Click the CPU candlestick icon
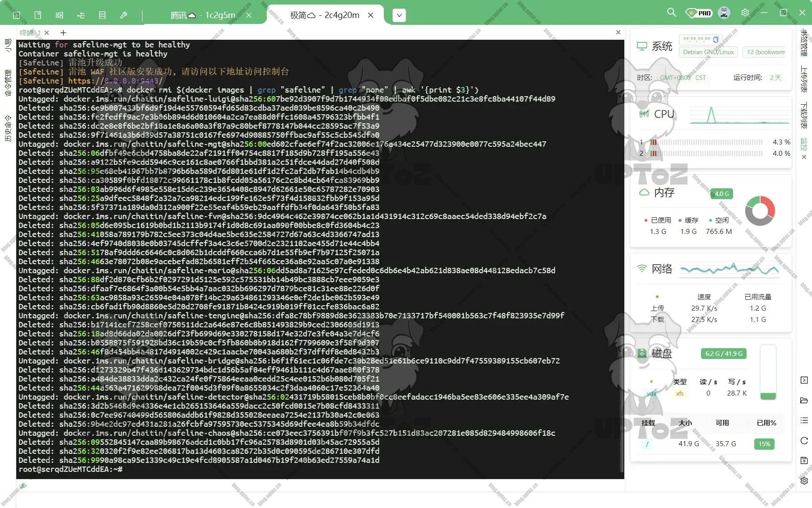 coord(644,114)
